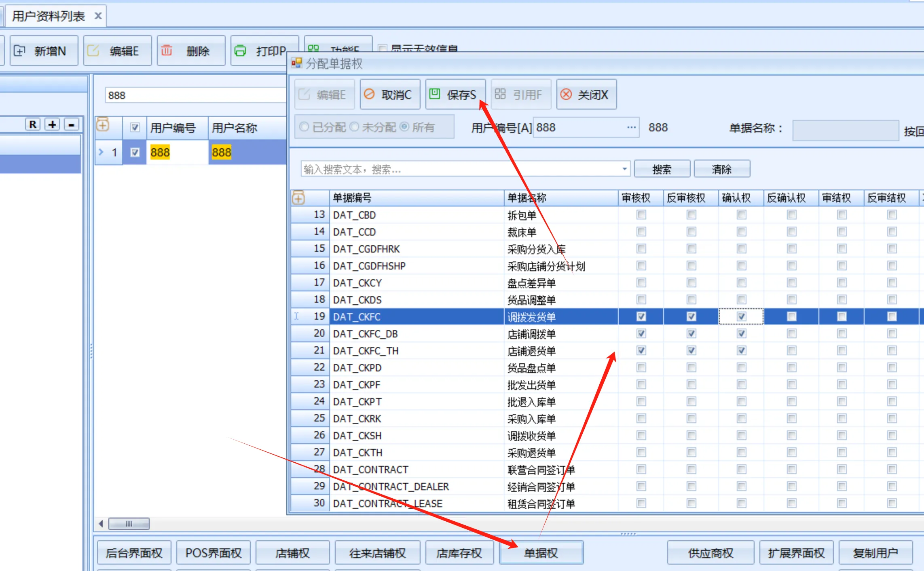Open the 单据权 permission tab button
924x571 pixels.
pyautogui.click(x=541, y=553)
